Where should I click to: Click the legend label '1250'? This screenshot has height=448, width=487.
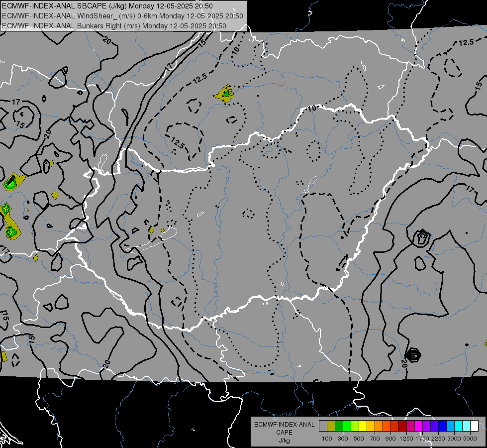406,439
